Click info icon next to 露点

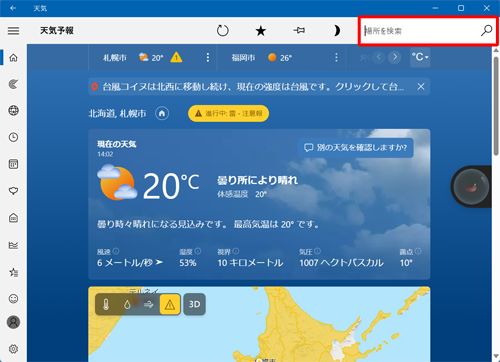pos(418,251)
